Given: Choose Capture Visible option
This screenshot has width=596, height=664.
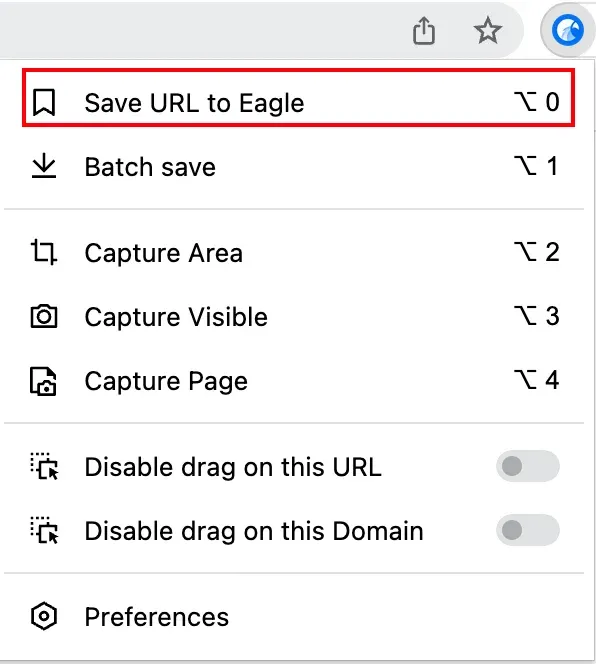Looking at the screenshot, I should [294, 317].
